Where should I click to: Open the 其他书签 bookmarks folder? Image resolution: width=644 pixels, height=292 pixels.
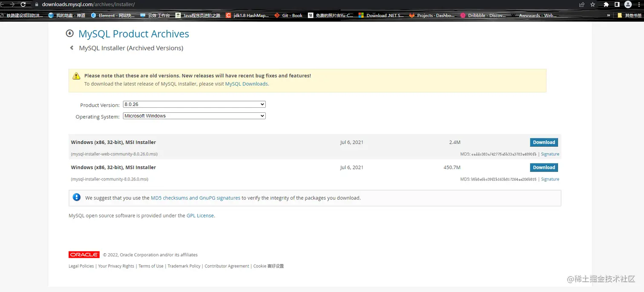tap(630, 15)
